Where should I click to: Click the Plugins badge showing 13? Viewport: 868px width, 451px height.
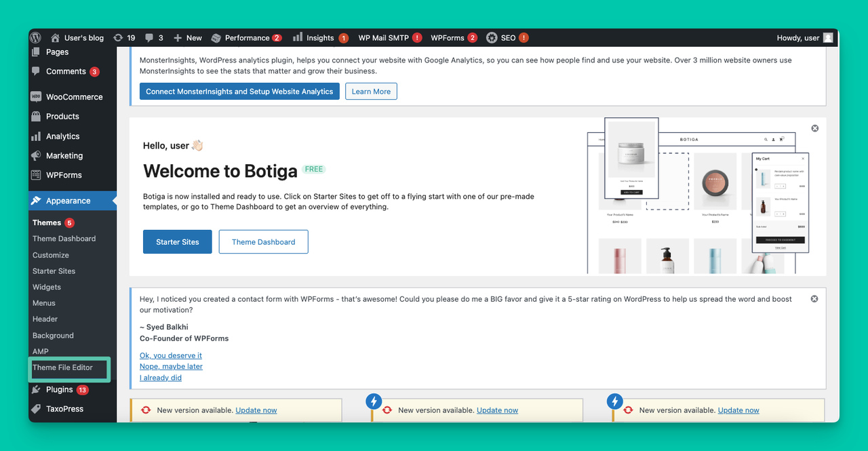[83, 390]
